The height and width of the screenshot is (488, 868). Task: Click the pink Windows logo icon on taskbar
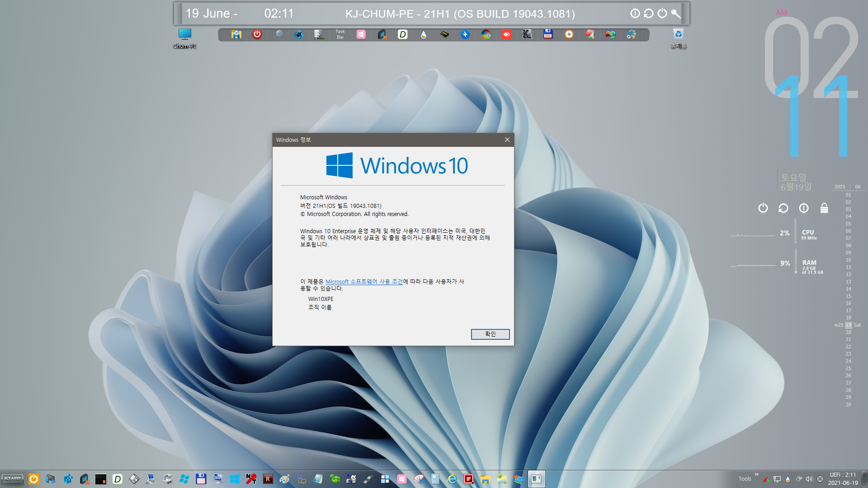(x=402, y=479)
